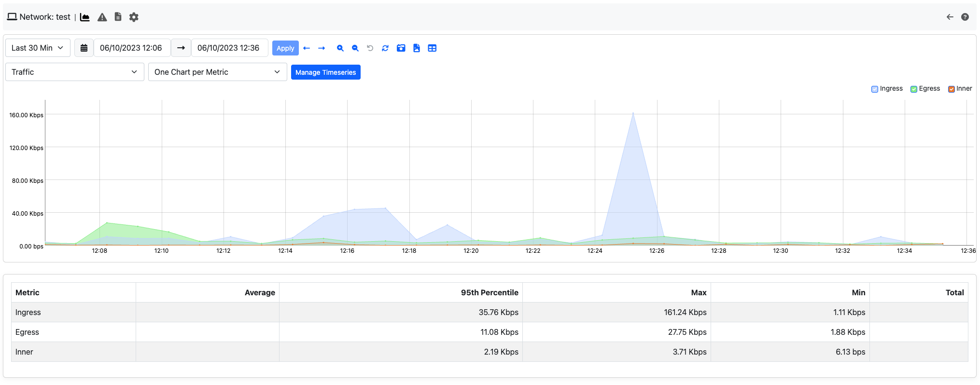Toggle the Ingress series checkbox in legend
Viewport: 980px width, 385px height.
point(875,89)
